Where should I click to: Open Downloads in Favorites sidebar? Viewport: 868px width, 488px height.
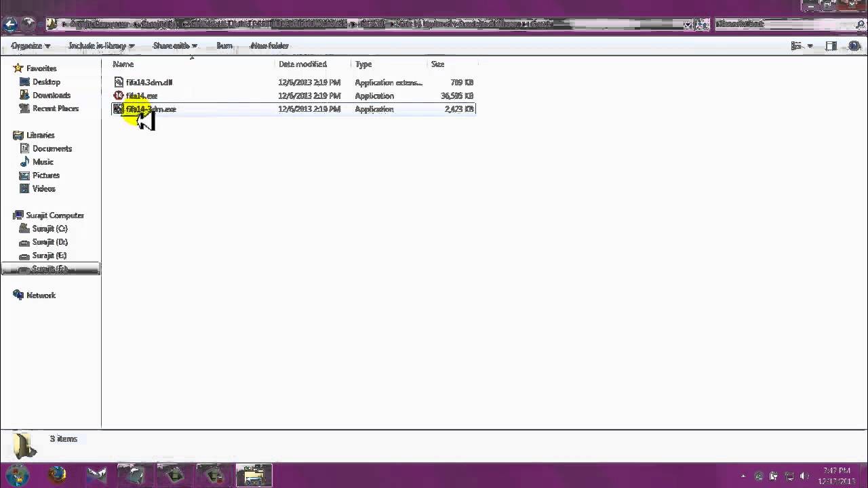45,95
